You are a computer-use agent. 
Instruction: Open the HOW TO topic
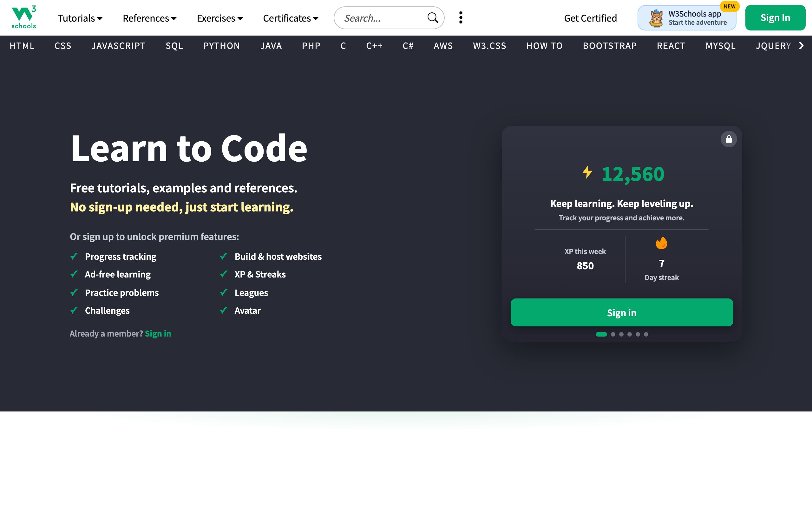point(544,46)
